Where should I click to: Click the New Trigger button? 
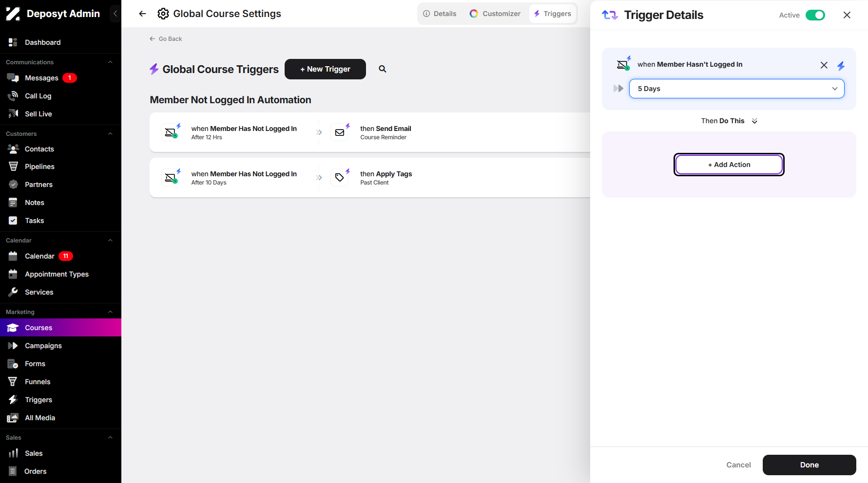pos(325,69)
